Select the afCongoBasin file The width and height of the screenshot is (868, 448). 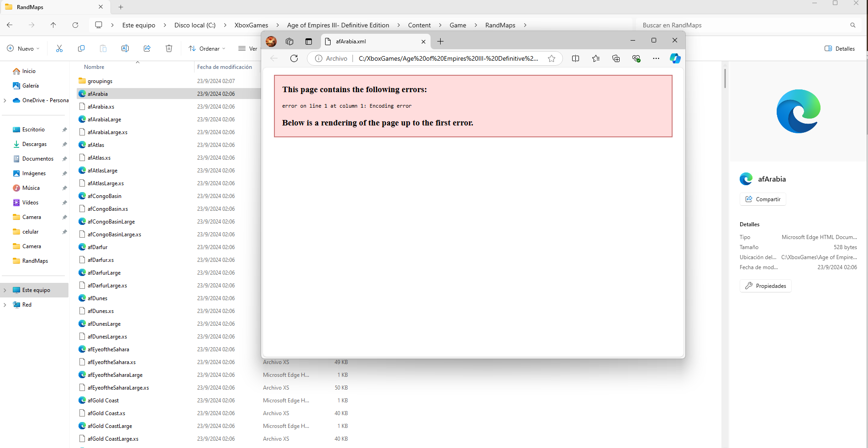105,196
